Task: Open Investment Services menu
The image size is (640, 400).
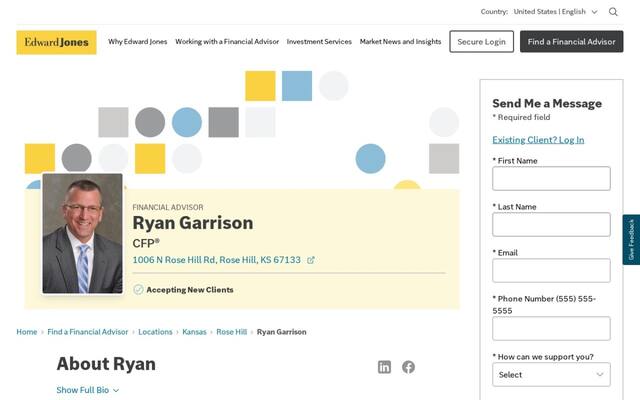Action: tap(319, 42)
